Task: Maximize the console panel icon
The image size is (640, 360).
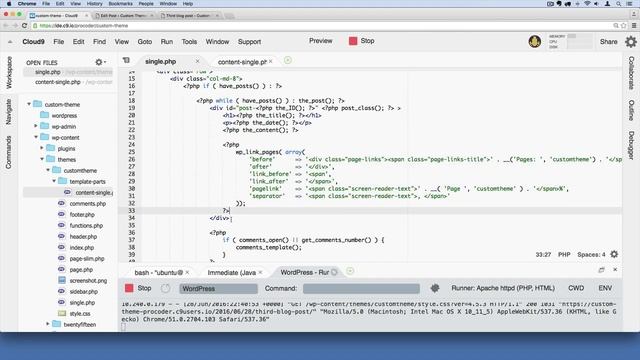Action: 601,270
